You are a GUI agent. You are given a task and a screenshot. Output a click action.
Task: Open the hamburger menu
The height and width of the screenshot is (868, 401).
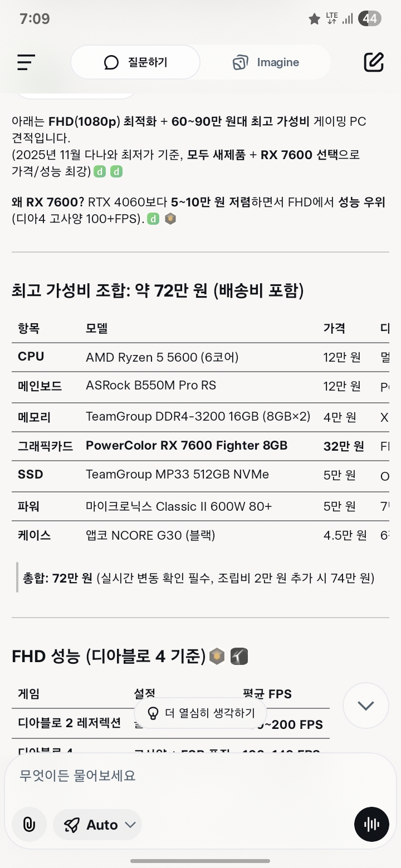pyautogui.click(x=26, y=62)
